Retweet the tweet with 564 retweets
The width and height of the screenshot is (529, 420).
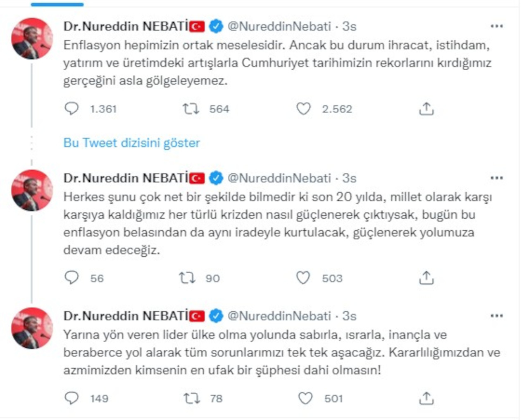tap(191, 109)
